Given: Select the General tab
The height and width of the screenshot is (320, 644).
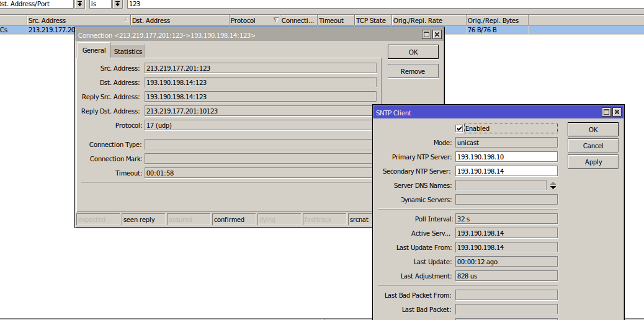Looking at the screenshot, I should tap(94, 51).
